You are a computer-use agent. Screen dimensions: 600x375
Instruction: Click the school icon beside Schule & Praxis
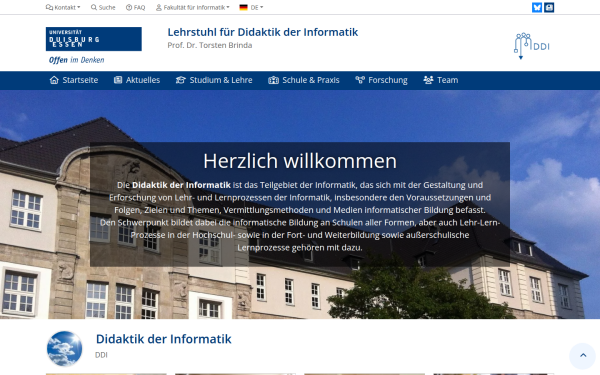[273, 80]
